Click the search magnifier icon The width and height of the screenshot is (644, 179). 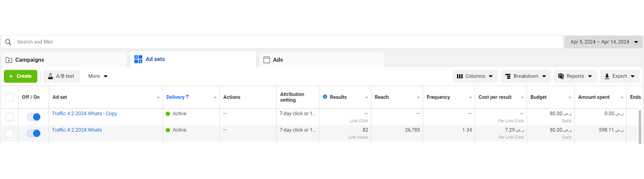coord(8,42)
